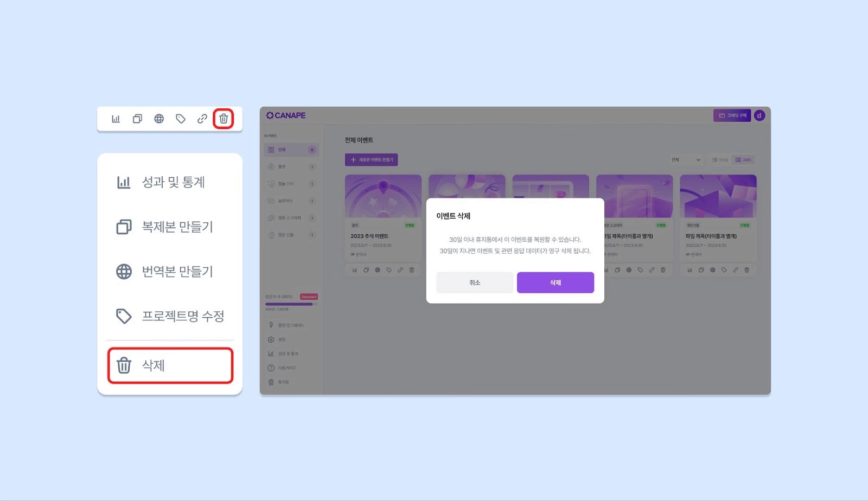Screen dimensions: 868x501
Task: Click the 새로운 이벤트 만들기 button
Action: click(372, 159)
